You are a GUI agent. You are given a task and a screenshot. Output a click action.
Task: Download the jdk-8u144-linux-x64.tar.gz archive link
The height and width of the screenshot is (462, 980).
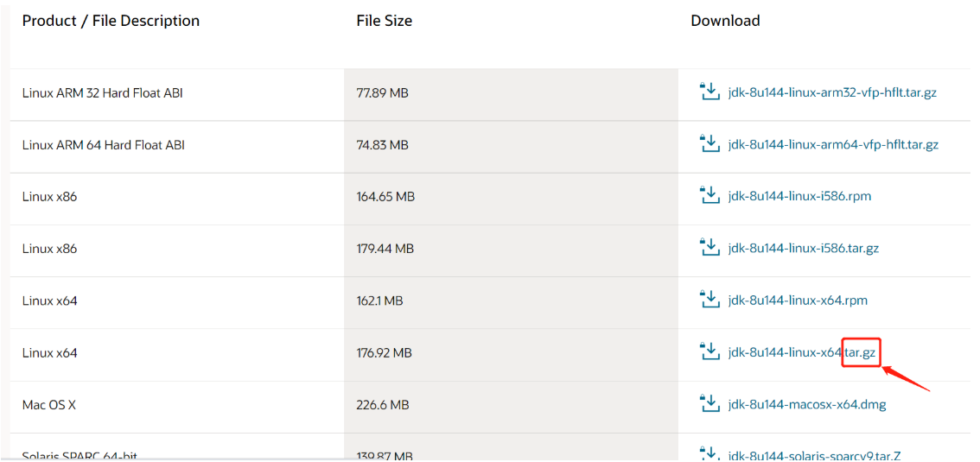(x=801, y=352)
